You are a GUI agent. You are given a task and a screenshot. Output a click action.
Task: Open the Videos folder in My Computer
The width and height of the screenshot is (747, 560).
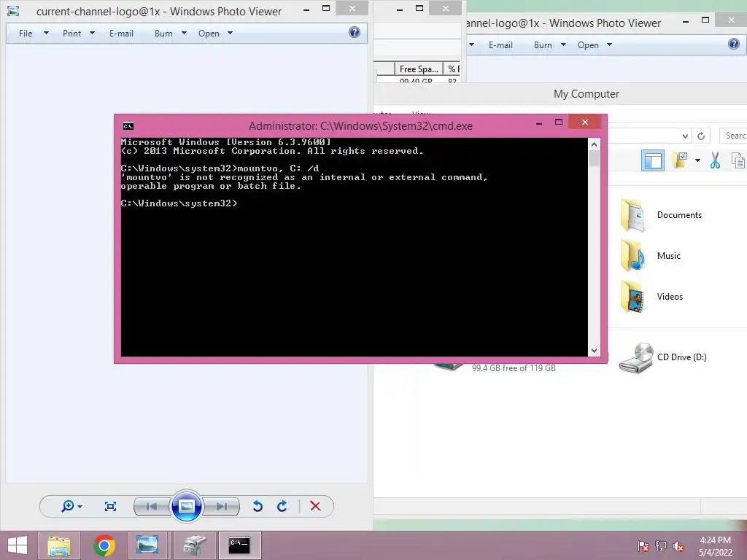(651, 297)
